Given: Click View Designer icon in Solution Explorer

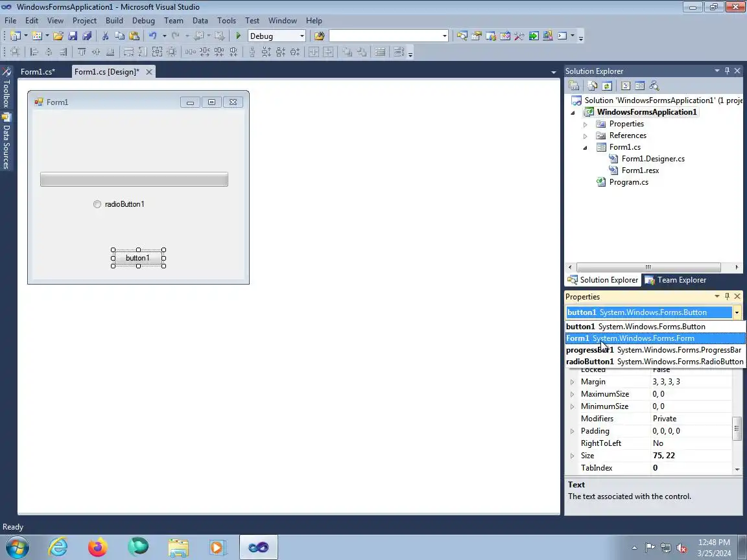Looking at the screenshot, I should click(640, 86).
